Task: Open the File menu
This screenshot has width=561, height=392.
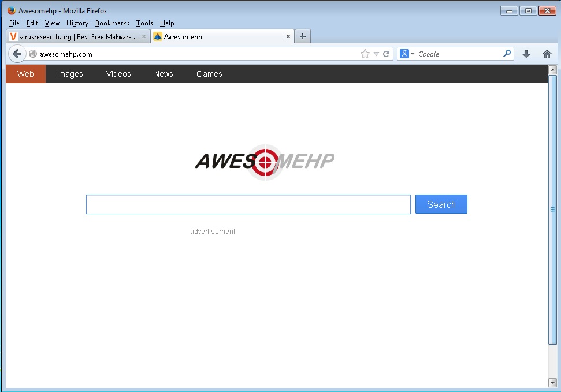Action: [x=14, y=23]
